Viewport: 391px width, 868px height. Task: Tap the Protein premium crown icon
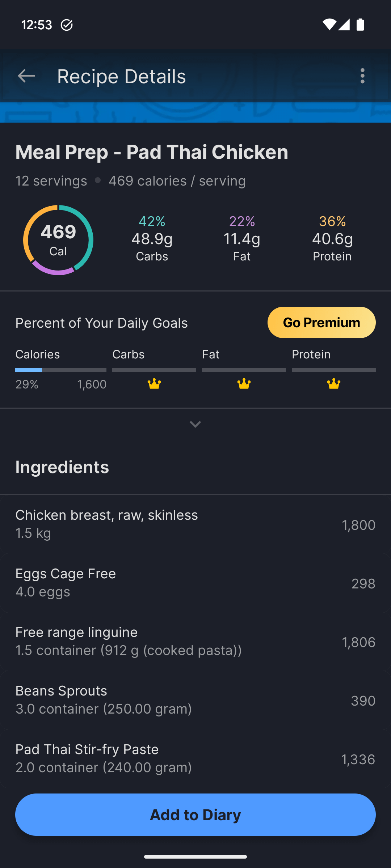(334, 384)
